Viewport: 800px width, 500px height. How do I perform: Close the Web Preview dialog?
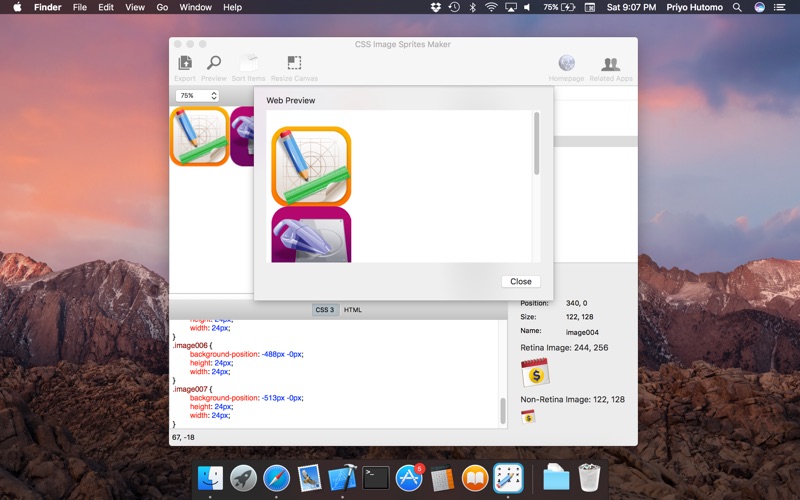coord(520,281)
